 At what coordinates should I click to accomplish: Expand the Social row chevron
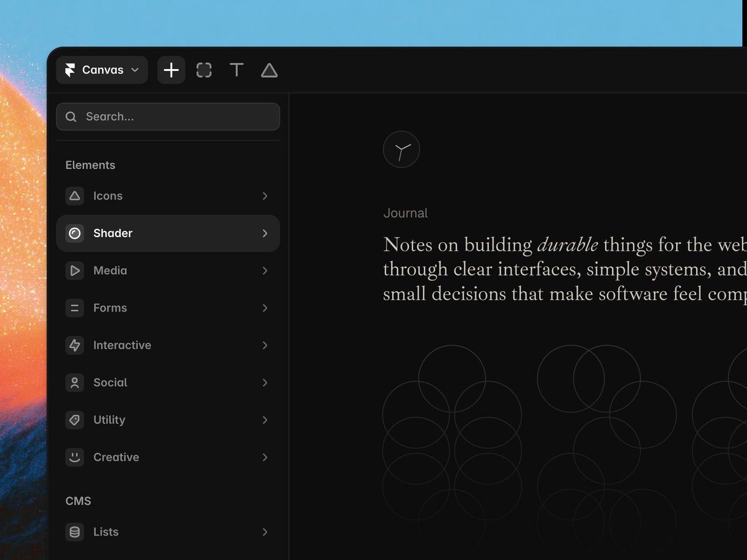[x=265, y=383]
